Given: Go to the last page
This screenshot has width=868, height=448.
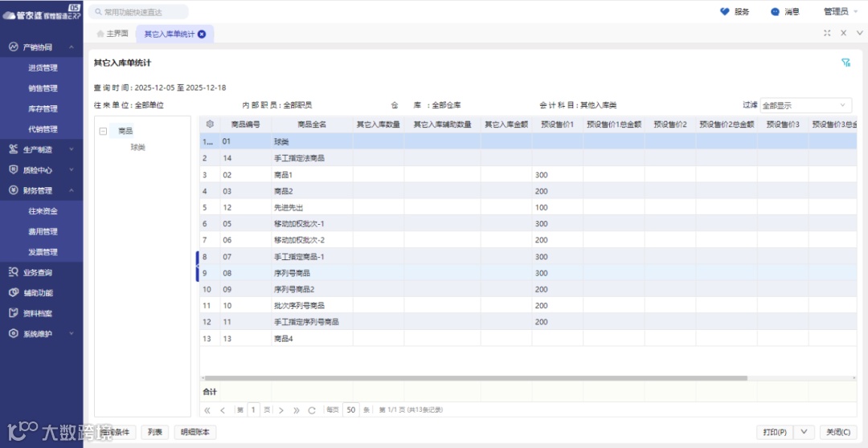Looking at the screenshot, I should [296, 410].
